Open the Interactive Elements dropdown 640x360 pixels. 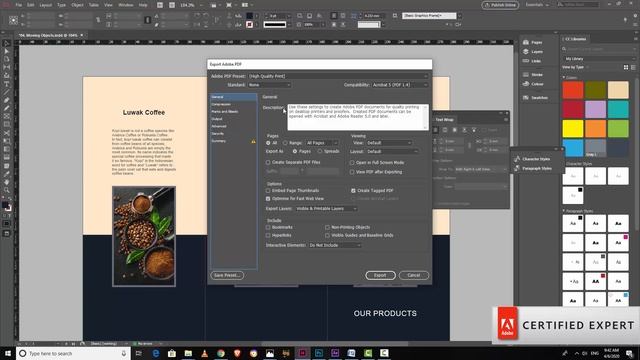tap(335, 245)
